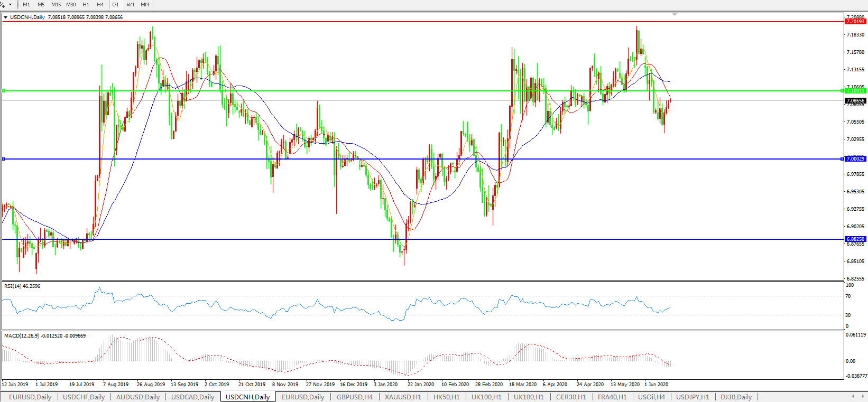Click the chart shift triangle marker at top
The width and height of the screenshot is (868, 402).
(x=675, y=14)
